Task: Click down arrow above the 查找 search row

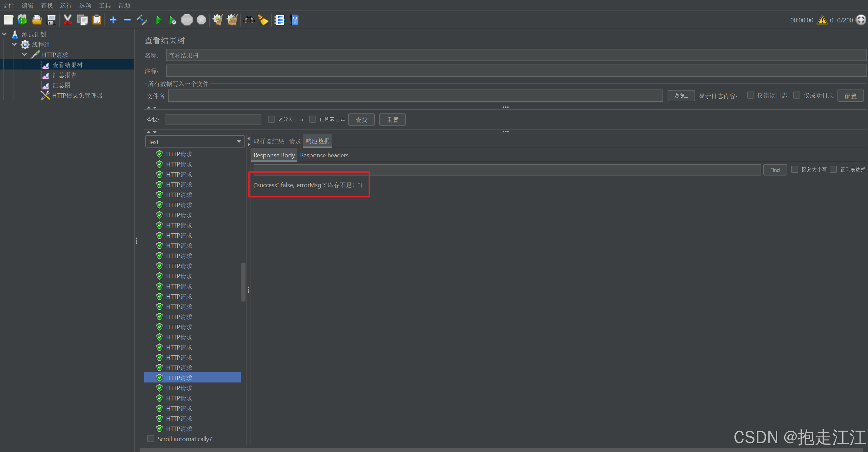Action: click(155, 107)
